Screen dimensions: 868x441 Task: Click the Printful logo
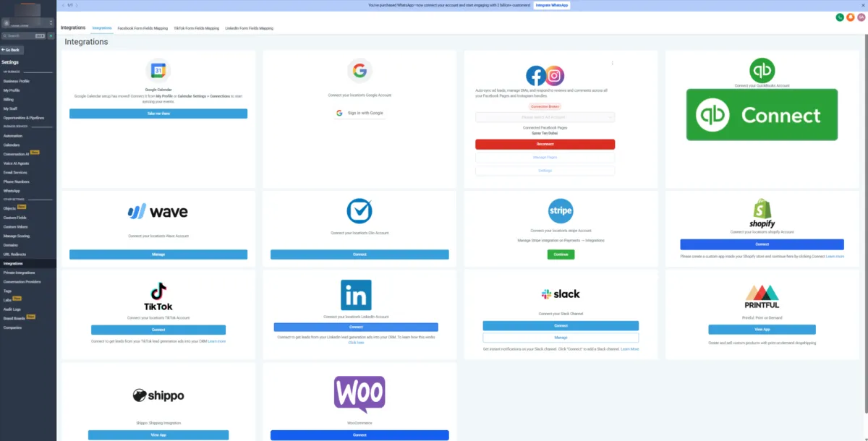pyautogui.click(x=762, y=296)
